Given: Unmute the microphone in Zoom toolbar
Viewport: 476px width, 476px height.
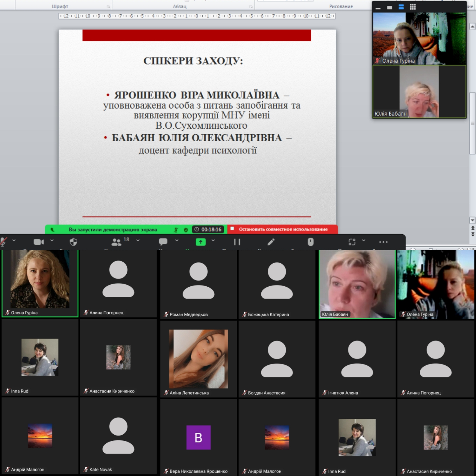Looking at the screenshot, I should (4, 242).
